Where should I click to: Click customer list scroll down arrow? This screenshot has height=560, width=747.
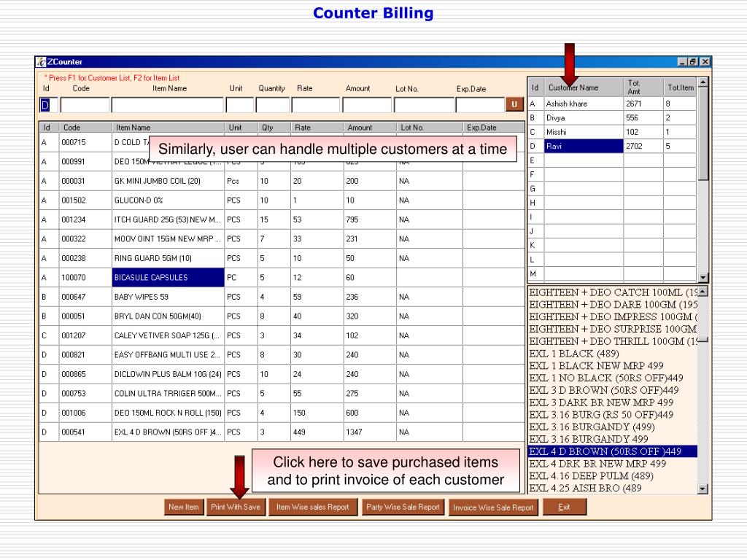tap(703, 277)
